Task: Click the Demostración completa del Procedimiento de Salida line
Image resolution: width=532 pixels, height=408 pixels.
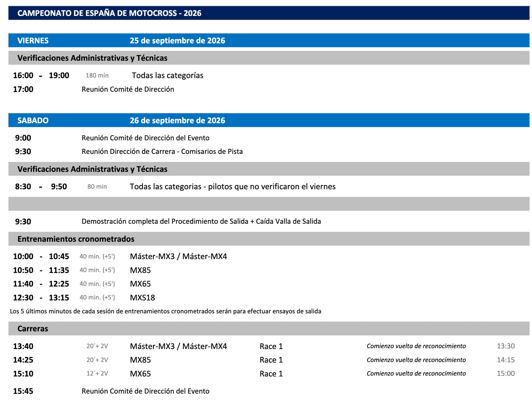Action: click(x=201, y=221)
